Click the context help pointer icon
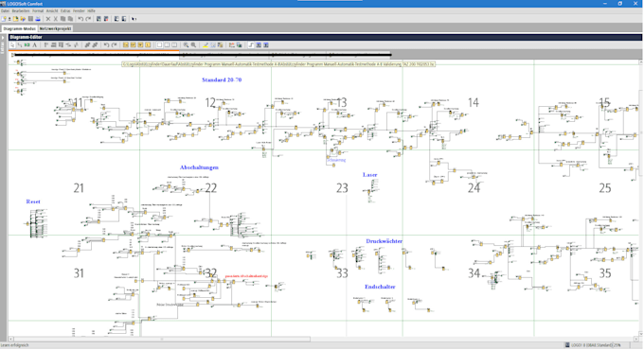This screenshot has height=350, width=644. (134, 19)
